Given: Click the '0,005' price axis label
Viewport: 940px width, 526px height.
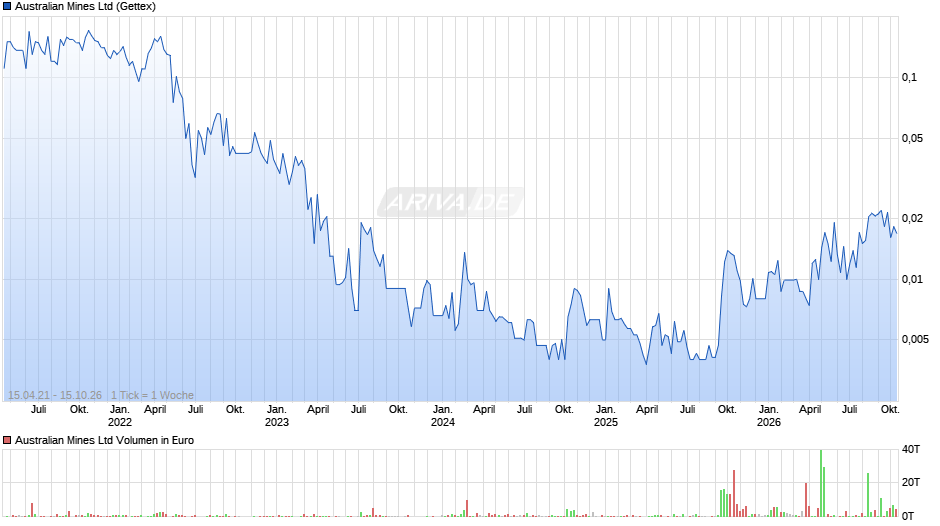Looking at the screenshot, I should click(915, 339).
